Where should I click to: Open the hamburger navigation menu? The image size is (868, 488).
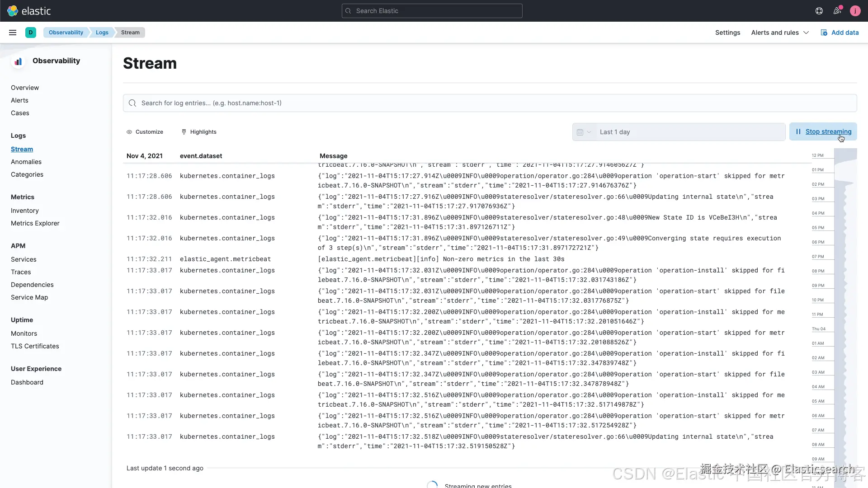(13, 33)
